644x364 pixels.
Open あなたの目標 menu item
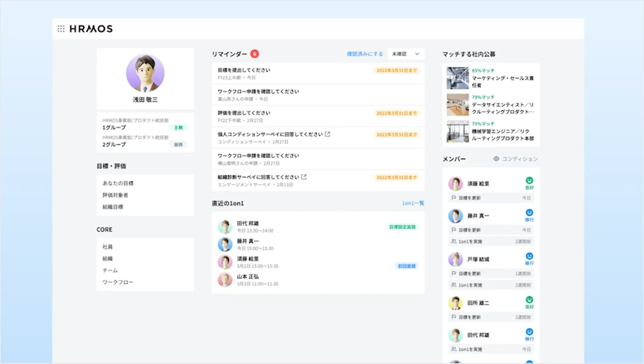118,183
